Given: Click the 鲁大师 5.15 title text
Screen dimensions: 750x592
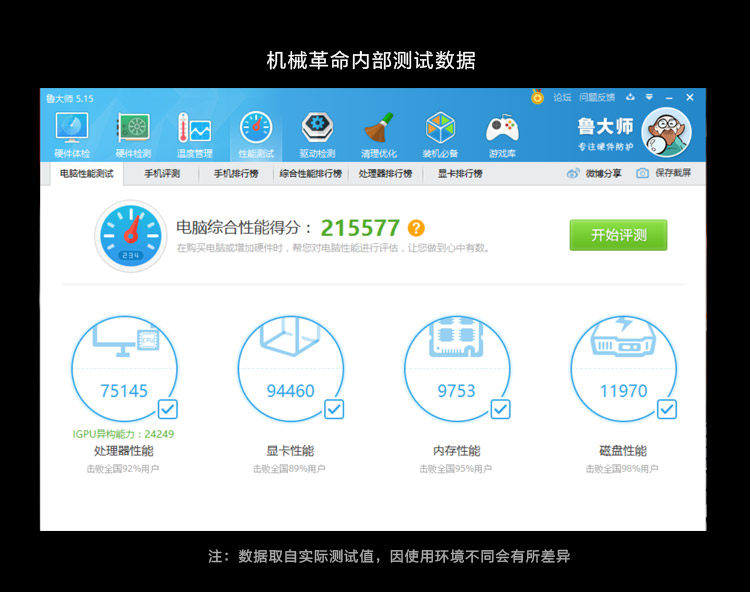Looking at the screenshot, I should tap(70, 99).
